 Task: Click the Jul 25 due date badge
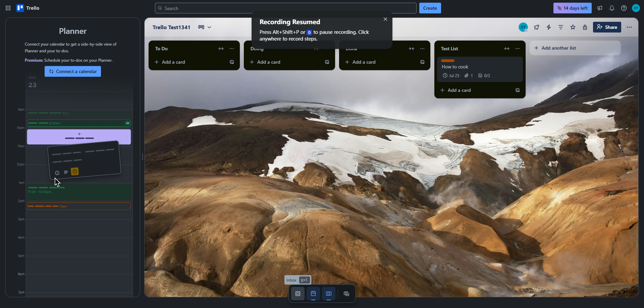pyautogui.click(x=451, y=76)
